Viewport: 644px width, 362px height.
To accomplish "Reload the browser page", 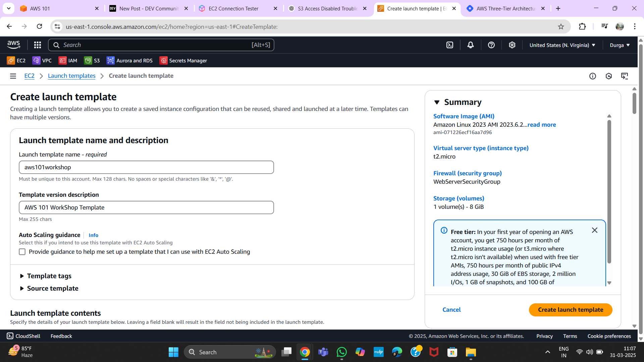I will pos(39,26).
